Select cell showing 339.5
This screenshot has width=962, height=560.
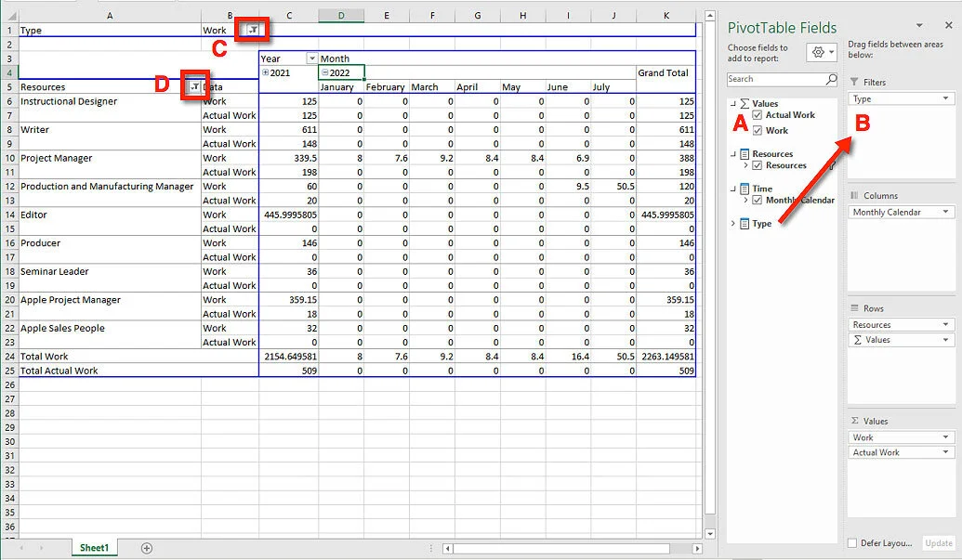coord(289,158)
